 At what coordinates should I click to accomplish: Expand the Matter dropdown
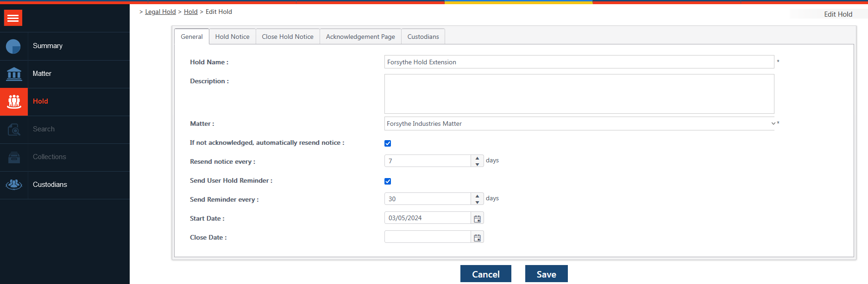click(773, 123)
